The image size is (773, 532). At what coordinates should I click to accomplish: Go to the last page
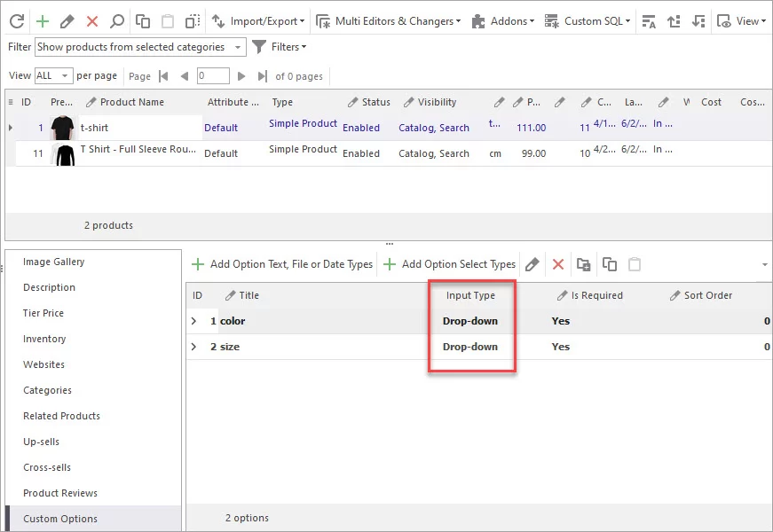tap(263, 76)
